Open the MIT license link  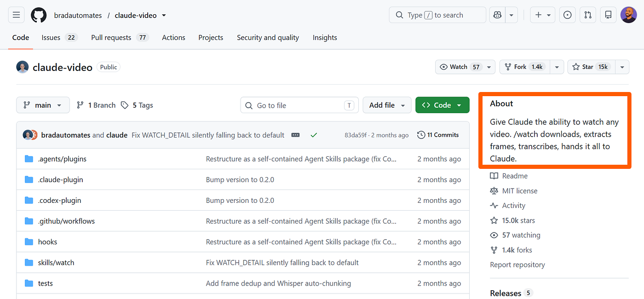pyautogui.click(x=514, y=191)
